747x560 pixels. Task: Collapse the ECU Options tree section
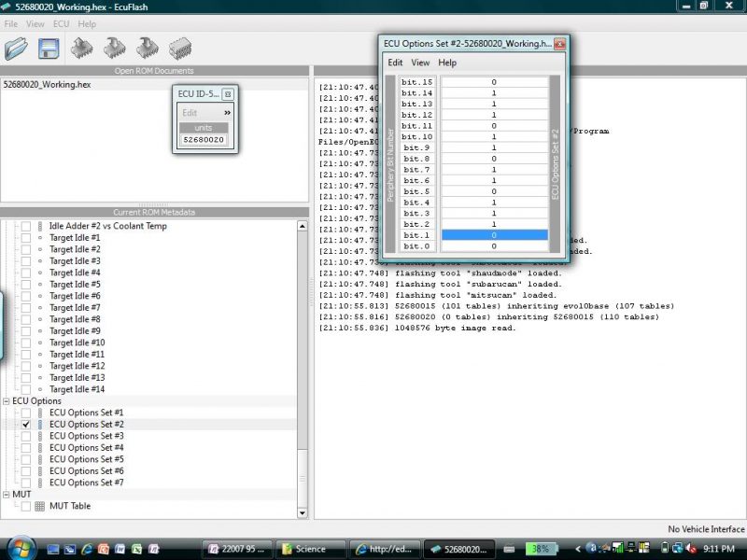coord(7,400)
